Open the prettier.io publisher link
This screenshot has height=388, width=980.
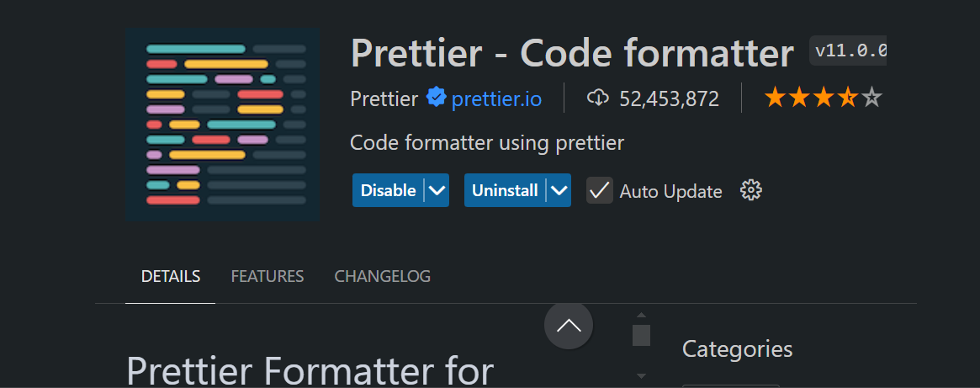click(x=496, y=98)
